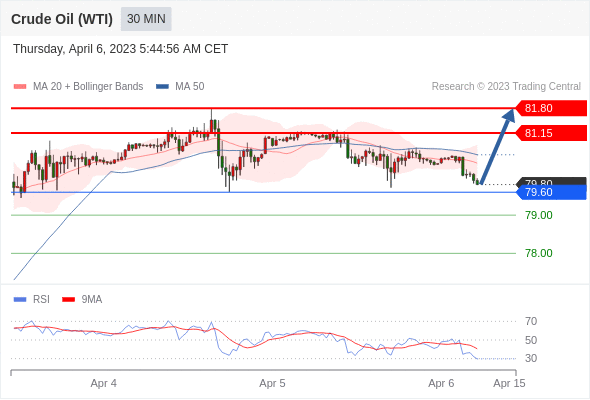Click the RSI 30 level label
The height and width of the screenshot is (400, 590).
tap(531, 358)
